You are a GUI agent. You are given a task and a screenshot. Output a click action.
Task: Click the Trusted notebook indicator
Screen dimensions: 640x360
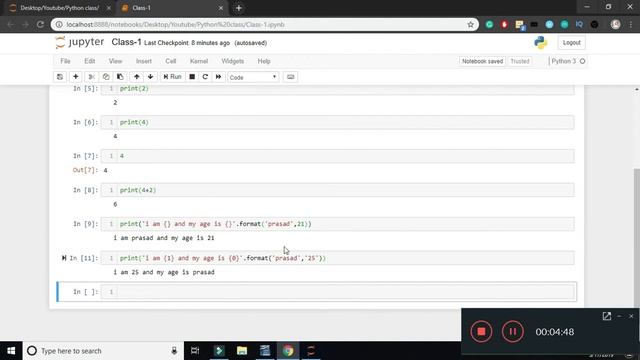(x=520, y=61)
